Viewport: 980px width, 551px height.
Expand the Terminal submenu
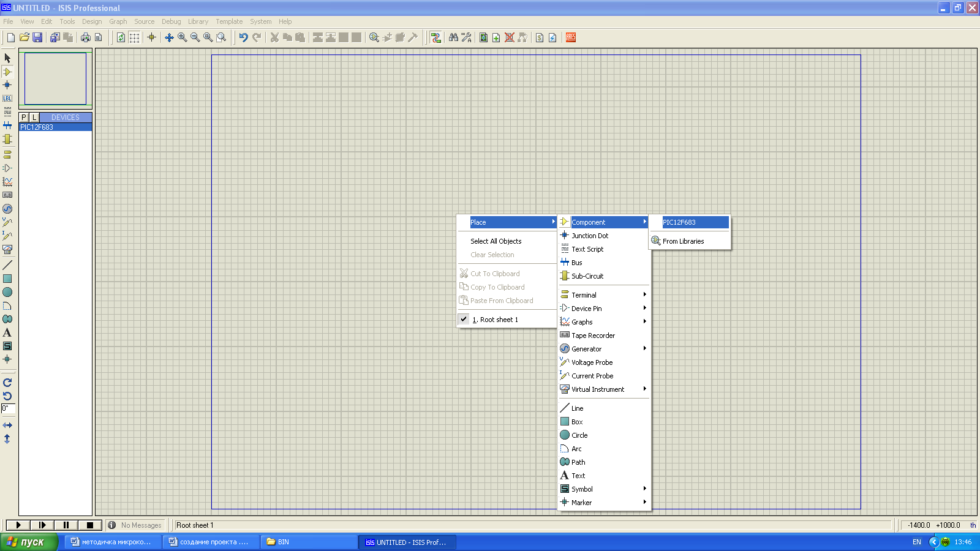click(603, 295)
